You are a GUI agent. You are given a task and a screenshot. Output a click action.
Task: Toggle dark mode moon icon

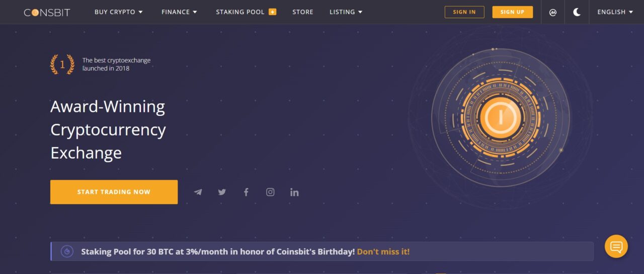577,12
